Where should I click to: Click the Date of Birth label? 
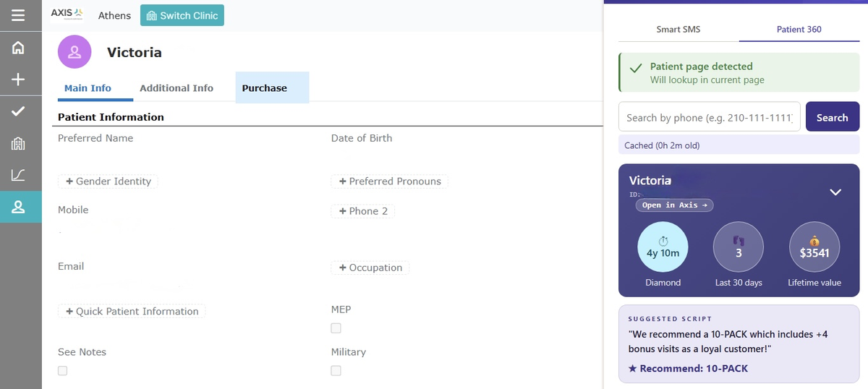pos(362,138)
